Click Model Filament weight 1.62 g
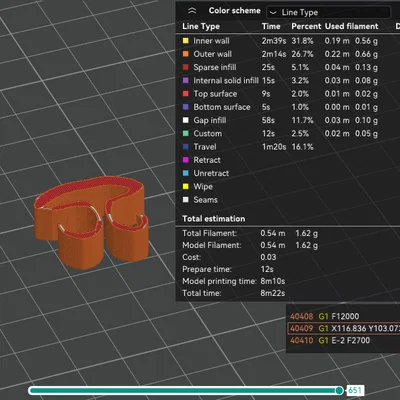This screenshot has height=400, width=400. coord(306,245)
